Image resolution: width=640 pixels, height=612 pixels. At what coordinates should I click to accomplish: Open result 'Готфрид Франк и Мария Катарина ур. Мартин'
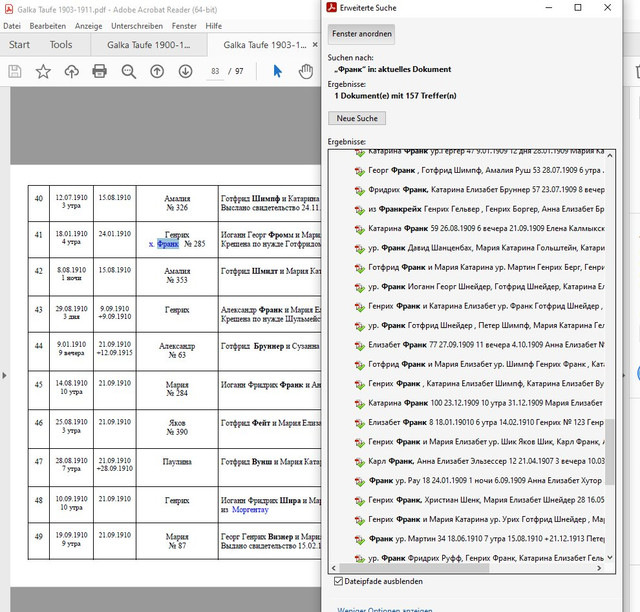click(486, 267)
